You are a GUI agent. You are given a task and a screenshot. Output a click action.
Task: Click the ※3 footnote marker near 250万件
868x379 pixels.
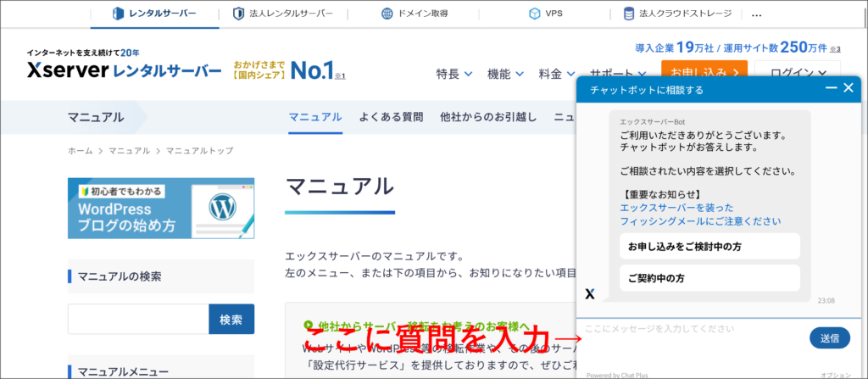[835, 49]
